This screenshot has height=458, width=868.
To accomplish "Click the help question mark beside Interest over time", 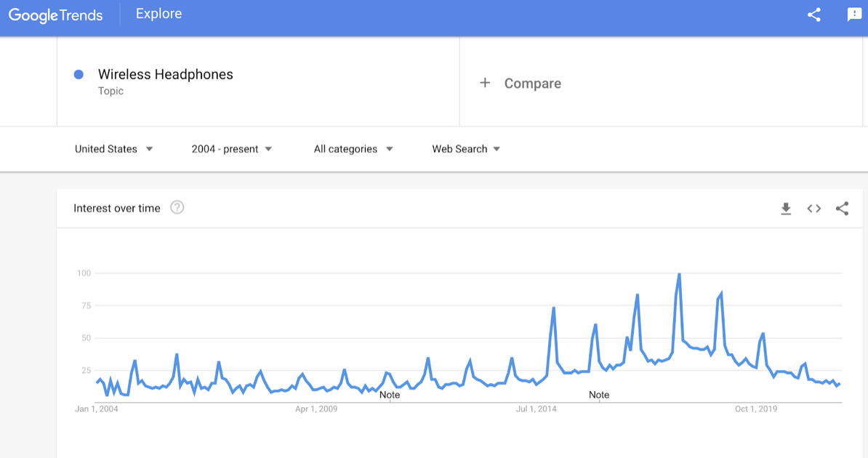I will pos(177,208).
